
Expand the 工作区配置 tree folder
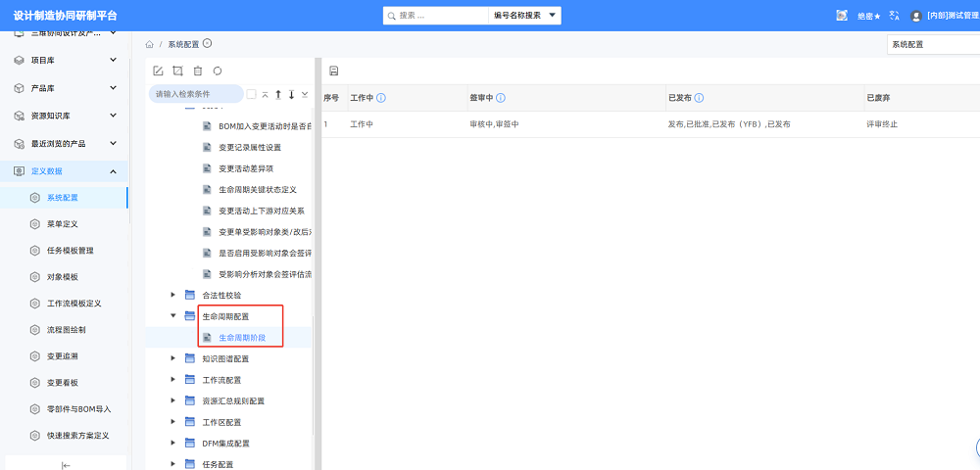[173, 422]
